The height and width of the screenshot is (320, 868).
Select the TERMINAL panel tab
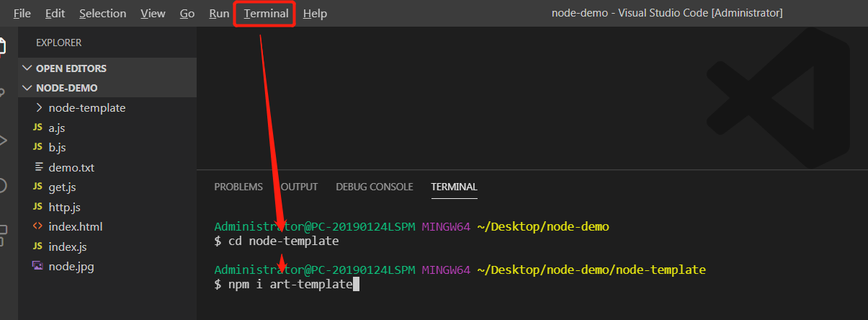coord(454,187)
